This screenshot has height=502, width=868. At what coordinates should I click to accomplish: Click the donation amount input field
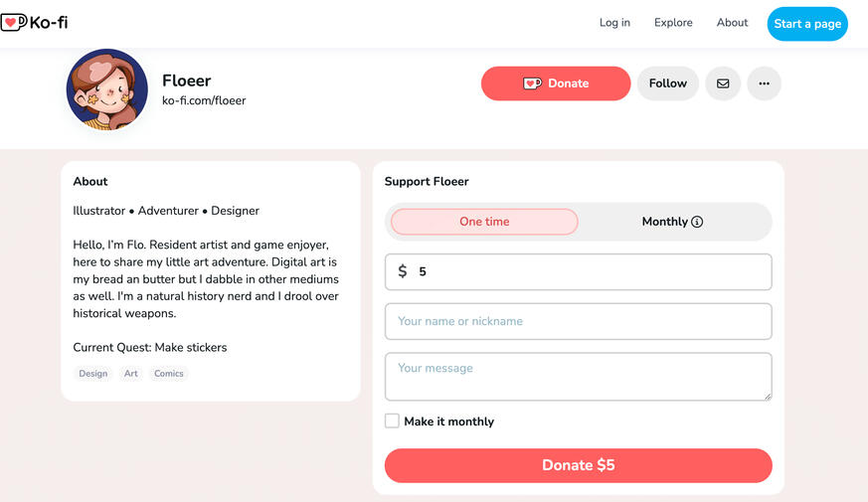click(x=587, y=271)
